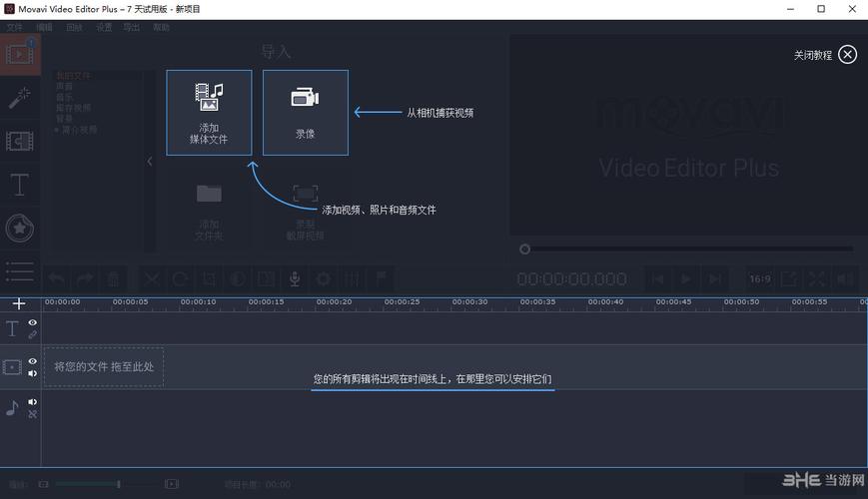Click the zoom out icon by slider
Screen dimensions: 868x499
[43, 484]
